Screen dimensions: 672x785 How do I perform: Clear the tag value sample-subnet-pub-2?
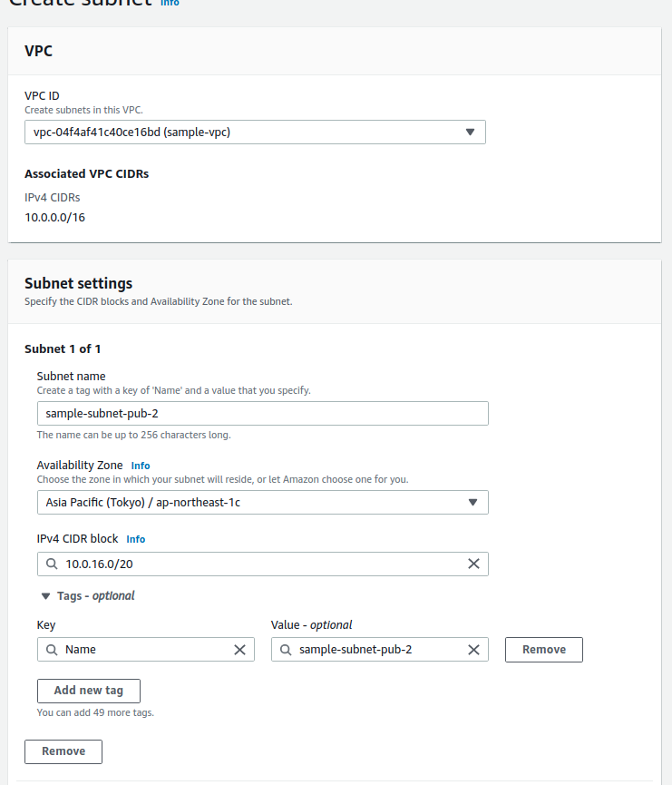[x=473, y=650]
